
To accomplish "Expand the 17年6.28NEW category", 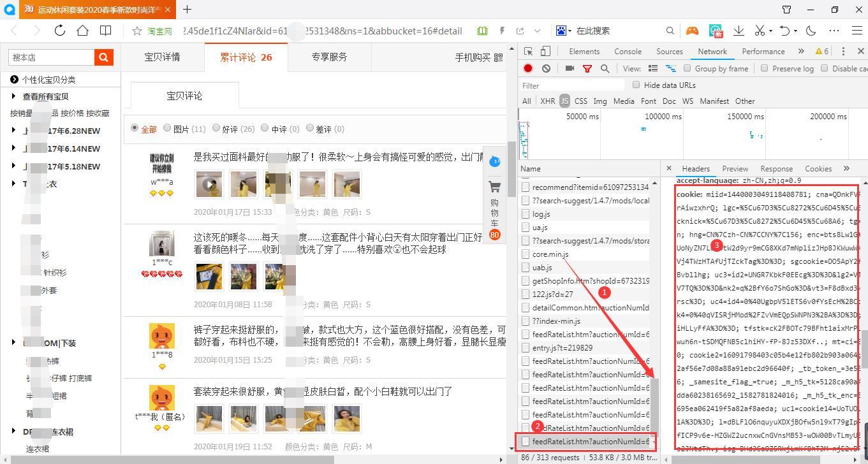I will 14,131.
